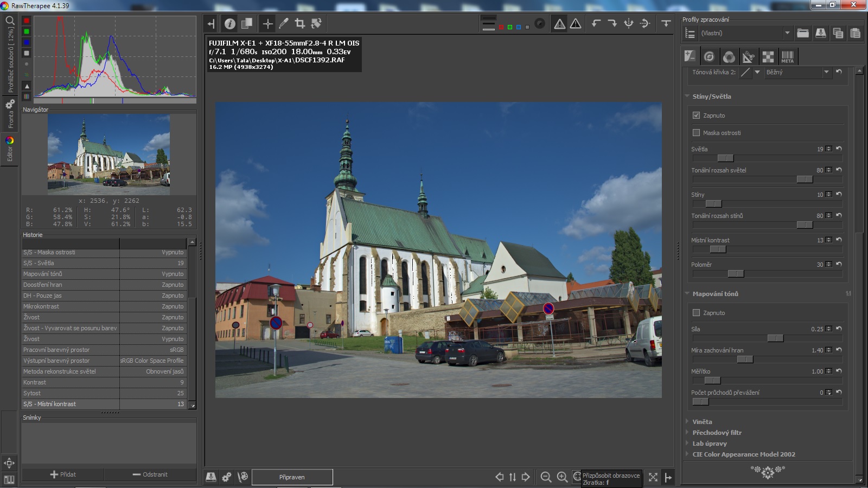The image size is (868, 488).
Task: Click the Přidat snapshot button
Action: point(63,474)
